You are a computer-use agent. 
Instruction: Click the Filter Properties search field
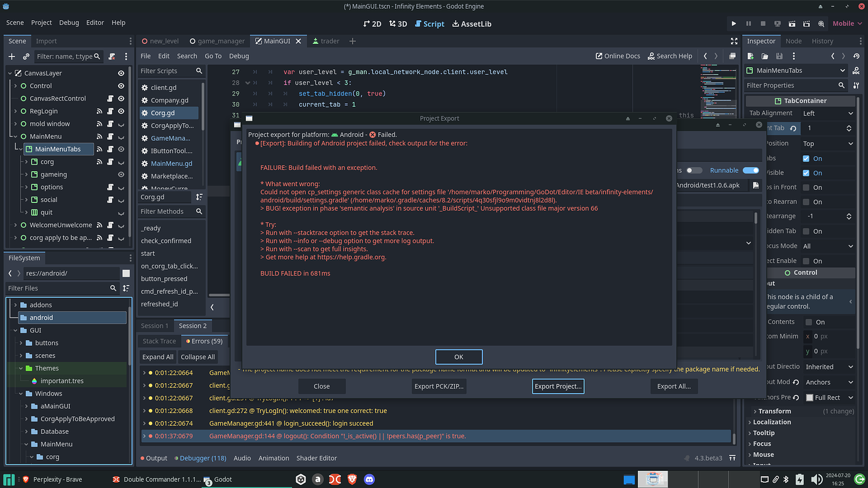click(796, 86)
